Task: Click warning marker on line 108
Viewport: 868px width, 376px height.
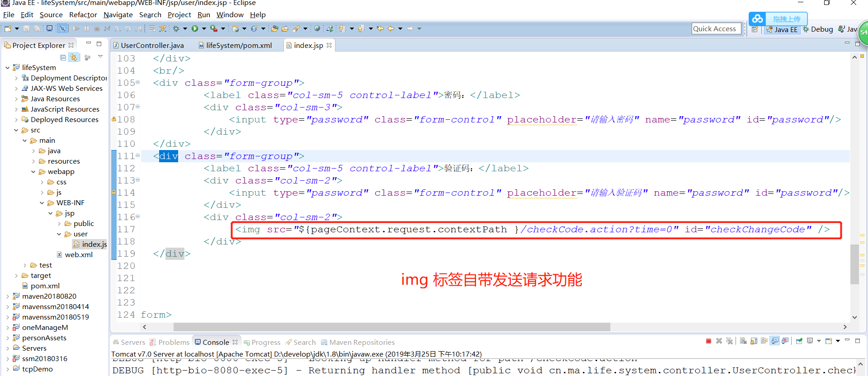Action: pyautogui.click(x=114, y=119)
